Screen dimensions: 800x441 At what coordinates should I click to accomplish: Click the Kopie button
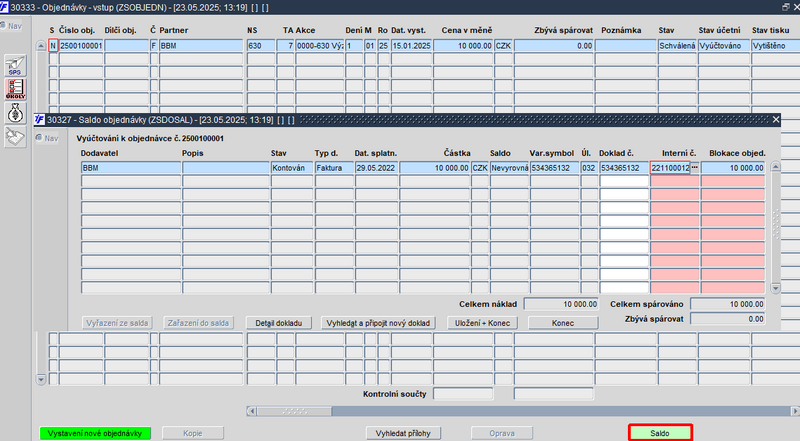click(x=193, y=433)
